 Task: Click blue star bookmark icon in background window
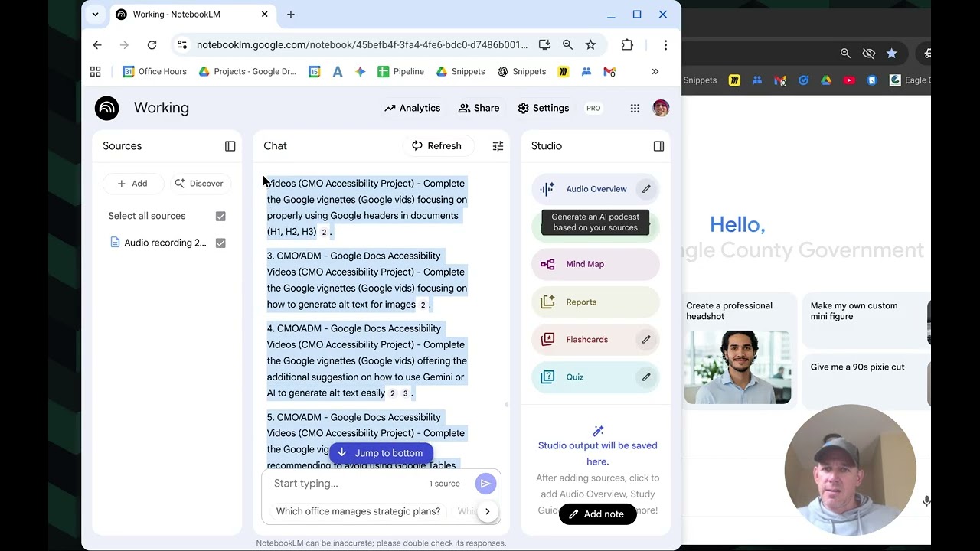[x=891, y=54]
